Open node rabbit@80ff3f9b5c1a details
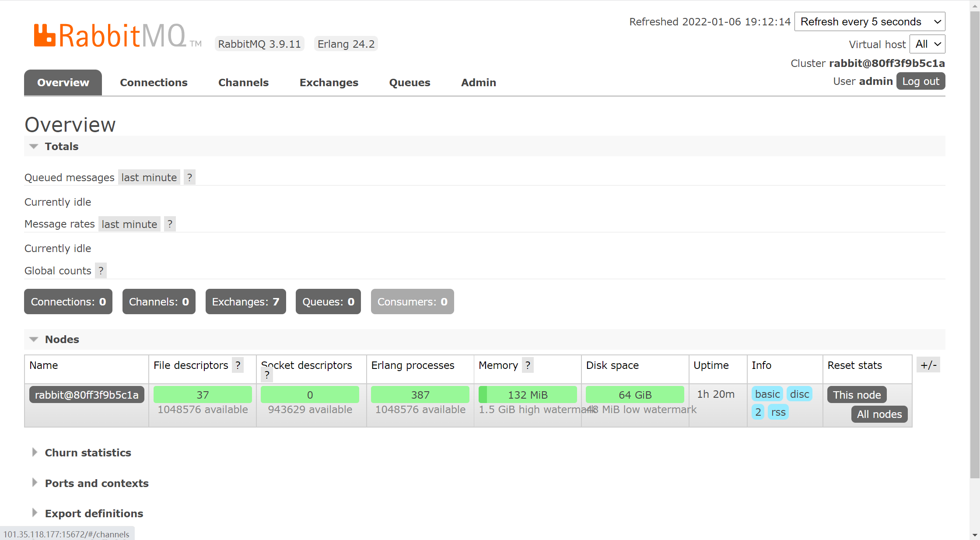Viewport: 980px width, 540px height. tap(87, 395)
